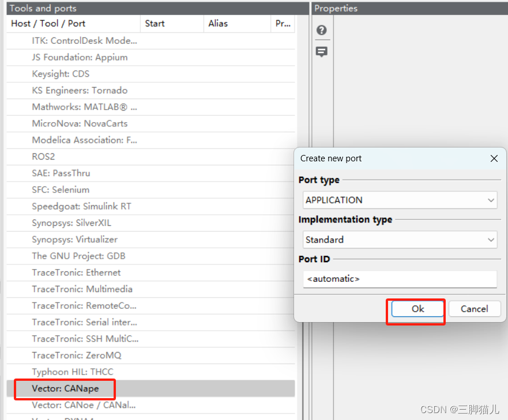Select Modelica Association: F... row

[150, 140]
